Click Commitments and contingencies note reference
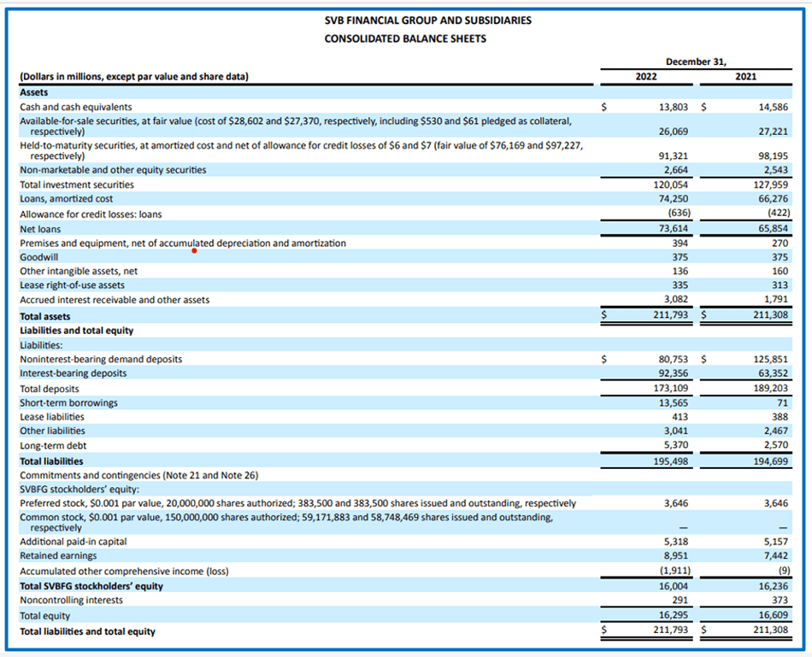 click(138, 475)
